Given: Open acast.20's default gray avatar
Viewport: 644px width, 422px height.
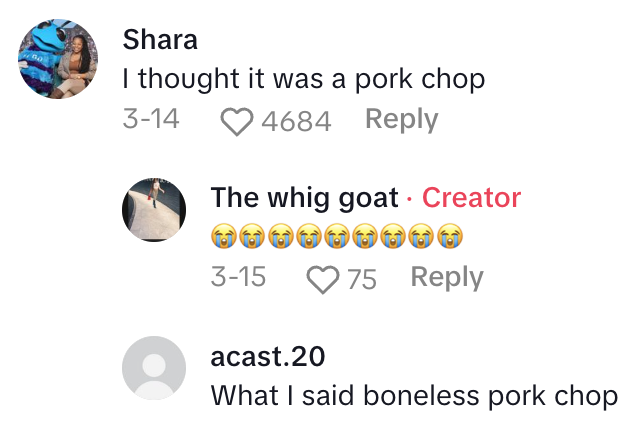Looking at the screenshot, I should [154, 368].
